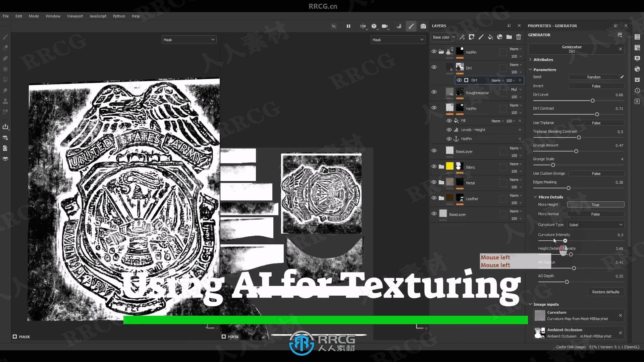Hide the fabric folder layer
Viewport: 644px width, 362px height.
tap(434, 166)
